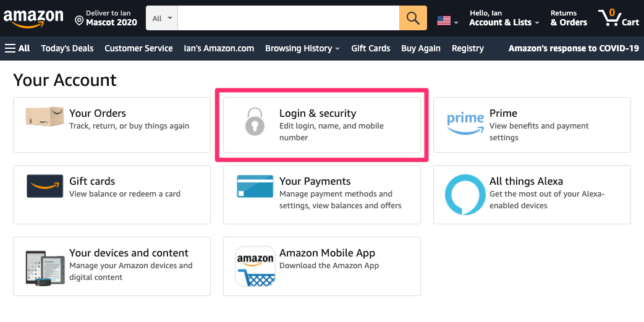This screenshot has height=322, width=644.
Task: Expand the Browsing History menu
Action: coord(302,48)
